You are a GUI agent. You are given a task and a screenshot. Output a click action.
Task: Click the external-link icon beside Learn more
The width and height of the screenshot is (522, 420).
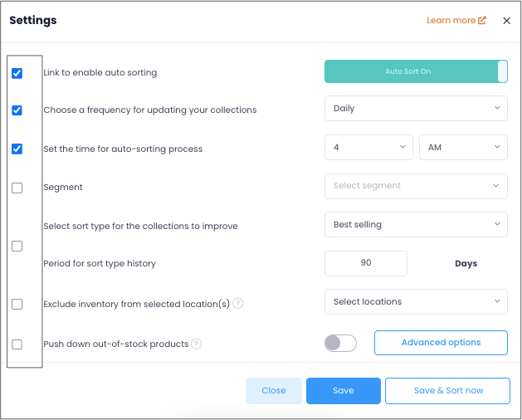click(481, 20)
